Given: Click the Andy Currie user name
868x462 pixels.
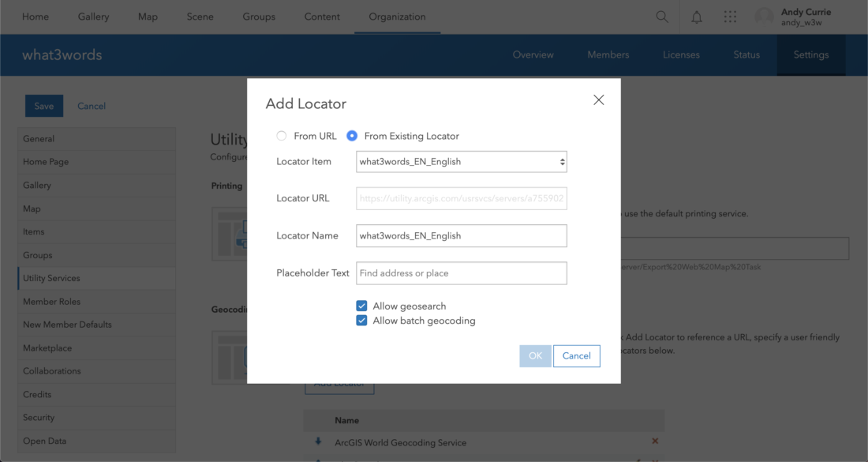Looking at the screenshot, I should pos(806,12).
